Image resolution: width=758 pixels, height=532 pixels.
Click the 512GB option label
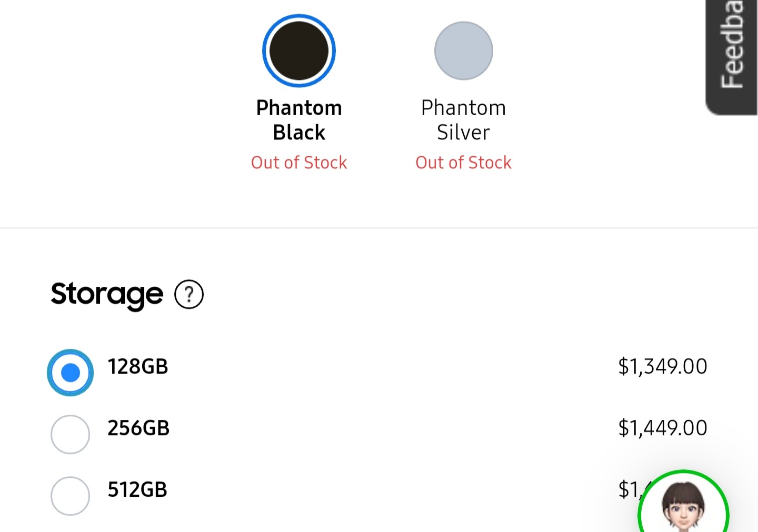coord(137,489)
